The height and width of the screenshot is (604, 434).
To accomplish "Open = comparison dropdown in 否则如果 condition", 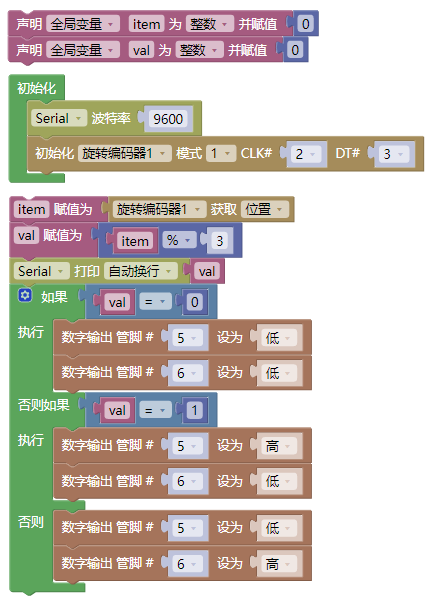I will (155, 410).
